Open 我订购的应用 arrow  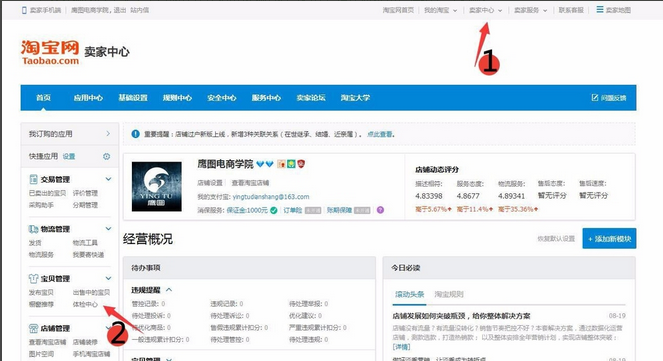pos(108,134)
